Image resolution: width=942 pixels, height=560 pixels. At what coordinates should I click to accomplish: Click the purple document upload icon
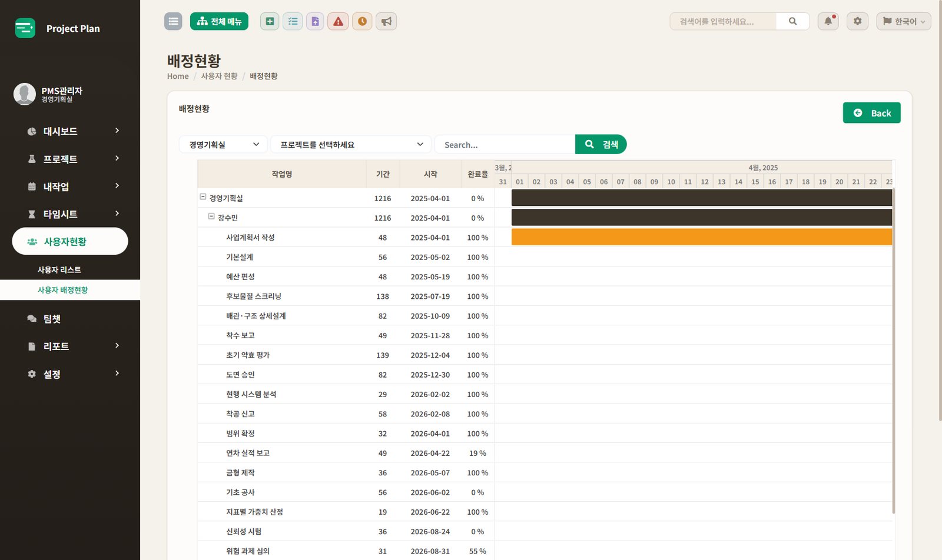click(x=315, y=21)
